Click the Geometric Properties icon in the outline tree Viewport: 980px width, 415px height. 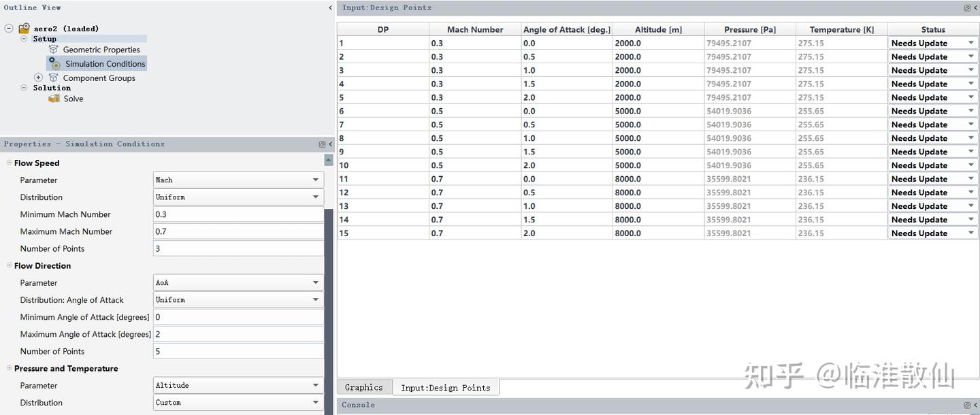coord(54,50)
